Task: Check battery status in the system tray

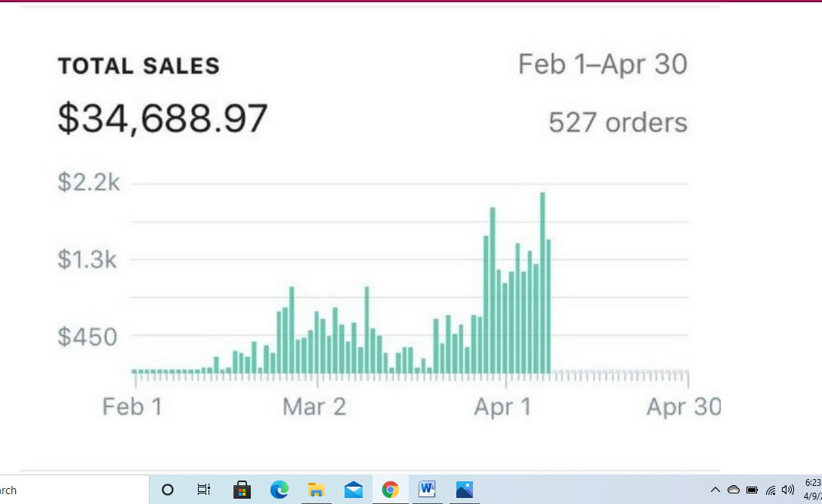Action: point(750,490)
